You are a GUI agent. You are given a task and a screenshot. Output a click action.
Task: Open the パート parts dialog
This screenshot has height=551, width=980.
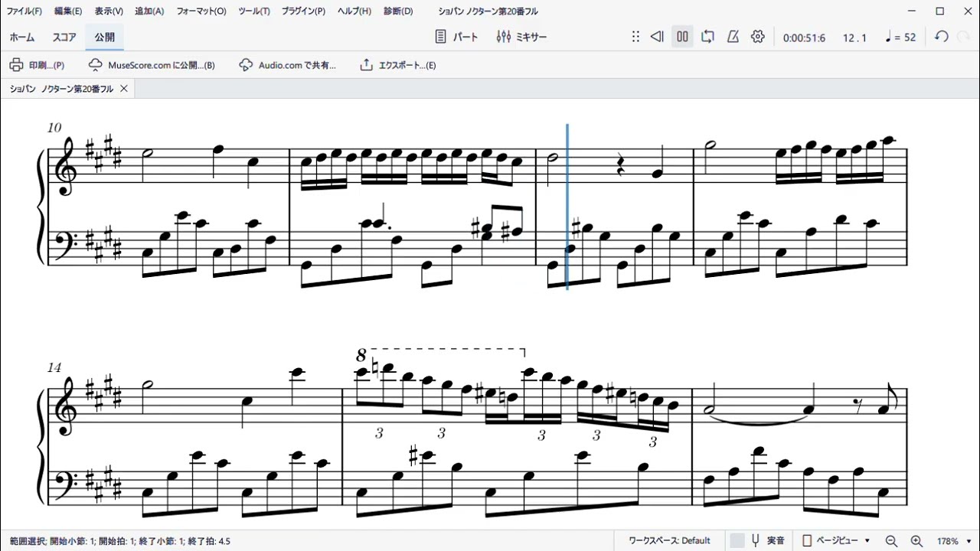click(x=456, y=37)
